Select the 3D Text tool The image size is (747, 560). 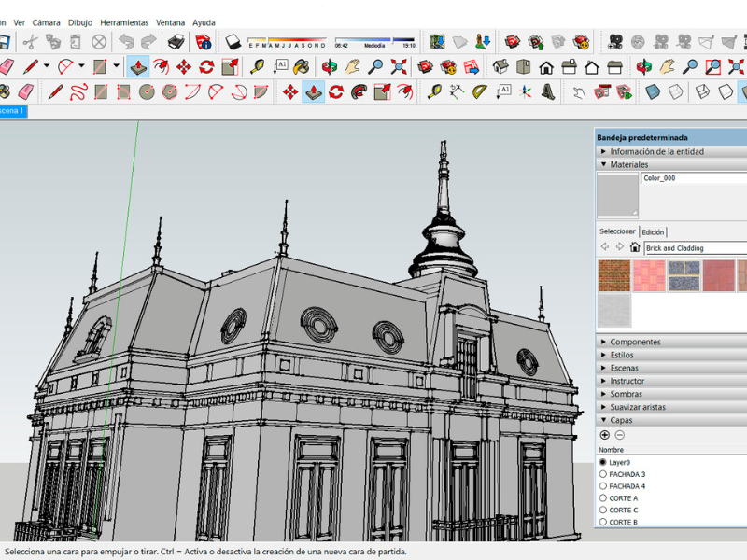(x=547, y=91)
